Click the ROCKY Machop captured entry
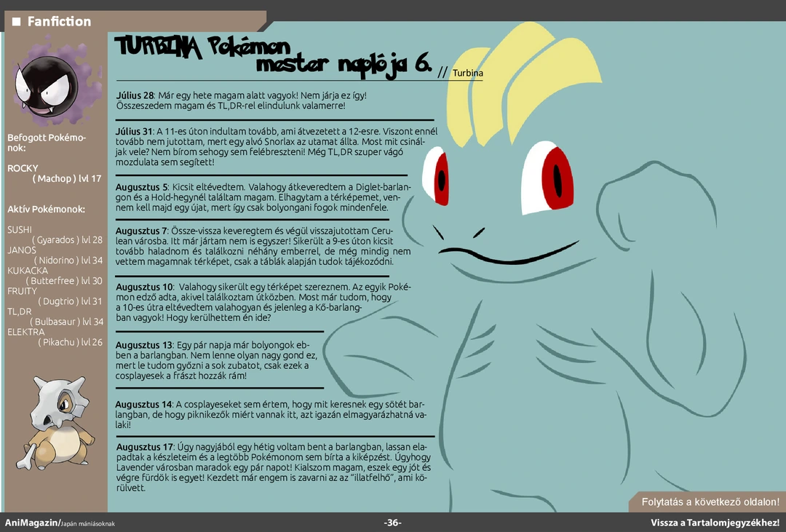Viewport: 786px width, 532px height. click(55, 173)
